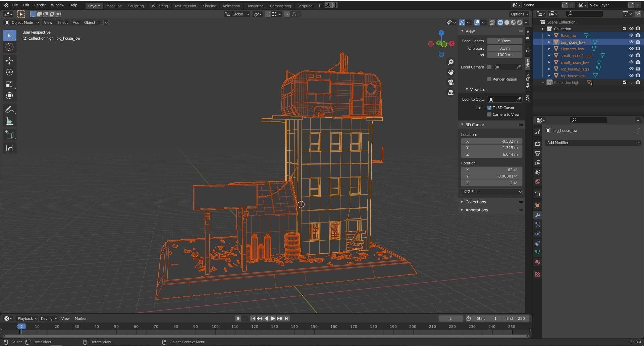Activate the Rotate tool
644x346 pixels.
tap(9, 72)
